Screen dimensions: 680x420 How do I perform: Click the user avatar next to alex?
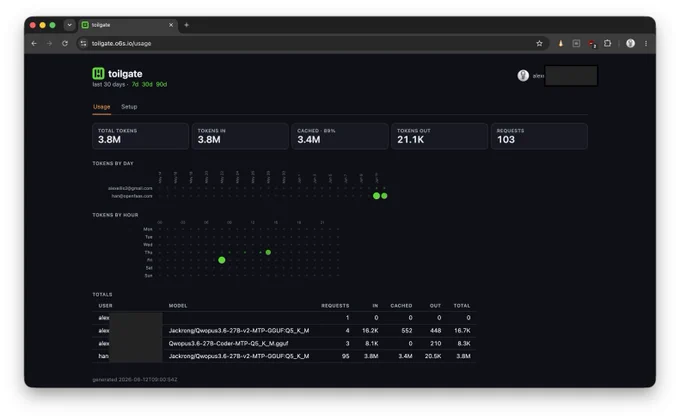523,75
